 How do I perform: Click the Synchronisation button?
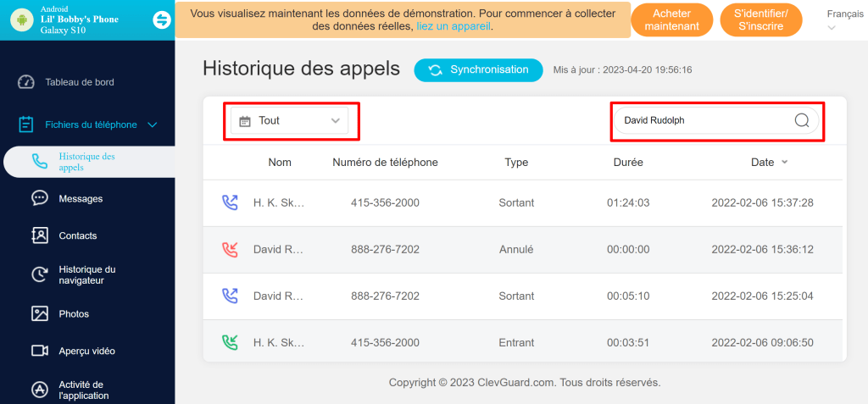[x=479, y=70]
